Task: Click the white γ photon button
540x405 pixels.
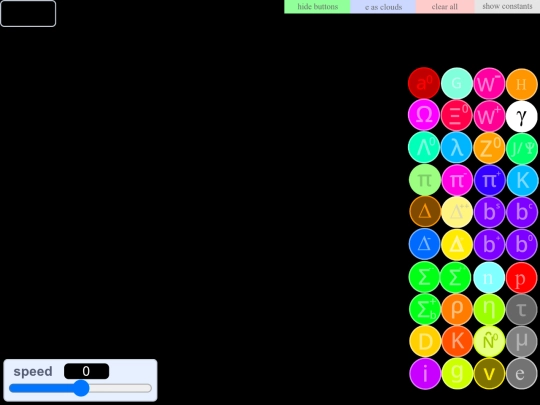Action: (x=522, y=116)
